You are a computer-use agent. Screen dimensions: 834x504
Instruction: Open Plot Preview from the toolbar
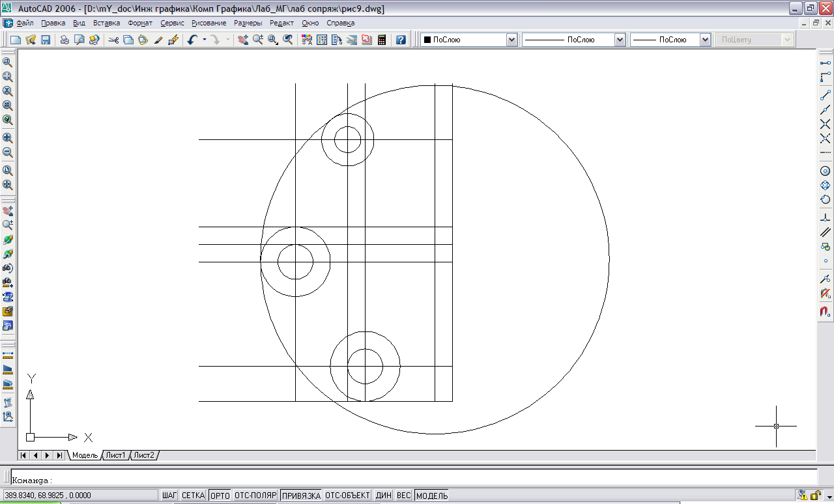(x=79, y=40)
